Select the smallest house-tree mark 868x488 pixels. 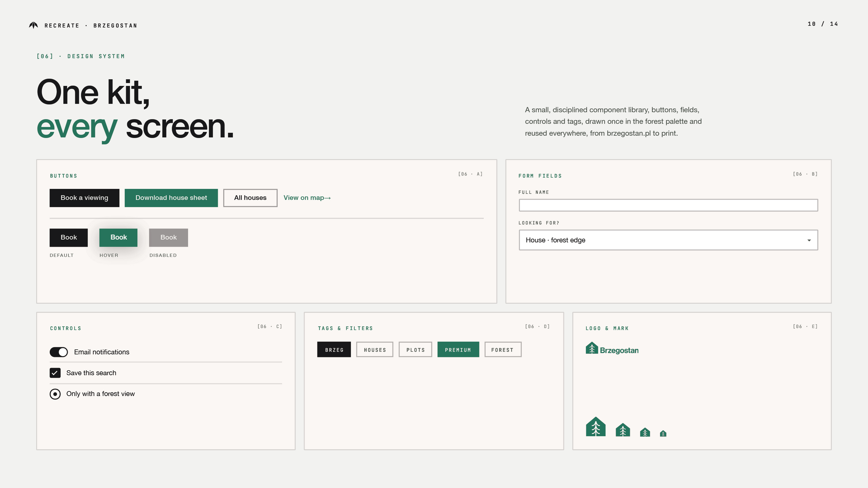point(663,433)
